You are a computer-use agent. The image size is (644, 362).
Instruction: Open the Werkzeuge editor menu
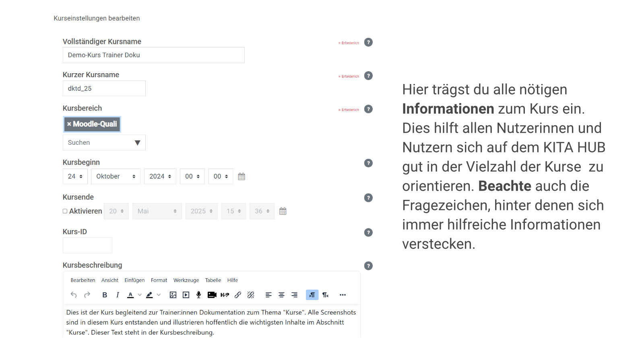coord(186,280)
